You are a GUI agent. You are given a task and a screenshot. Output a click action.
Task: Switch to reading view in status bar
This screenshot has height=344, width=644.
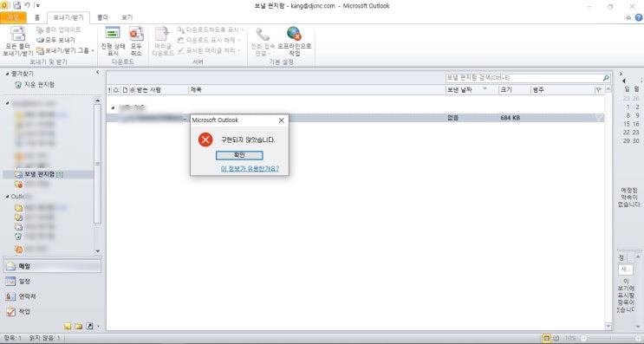point(556,339)
